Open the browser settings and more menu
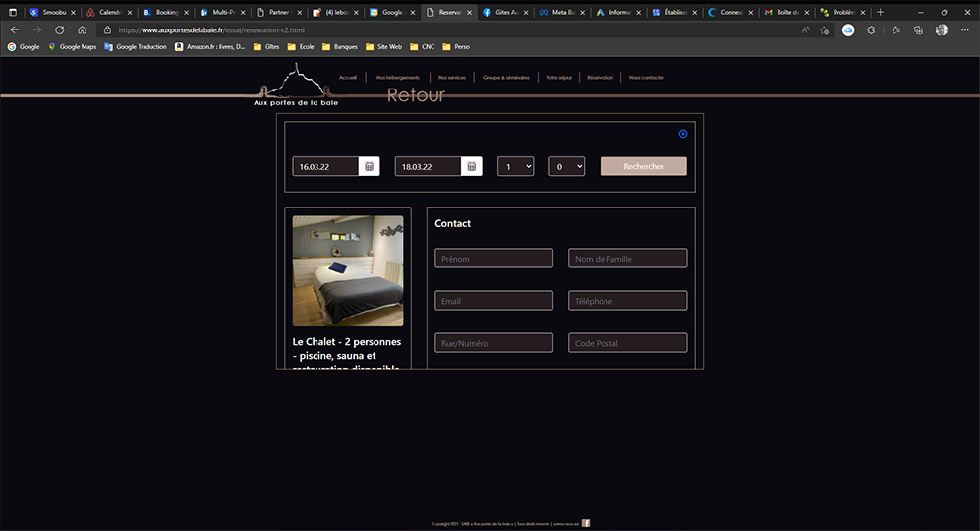Screen dimensions: 980x531 [965, 30]
